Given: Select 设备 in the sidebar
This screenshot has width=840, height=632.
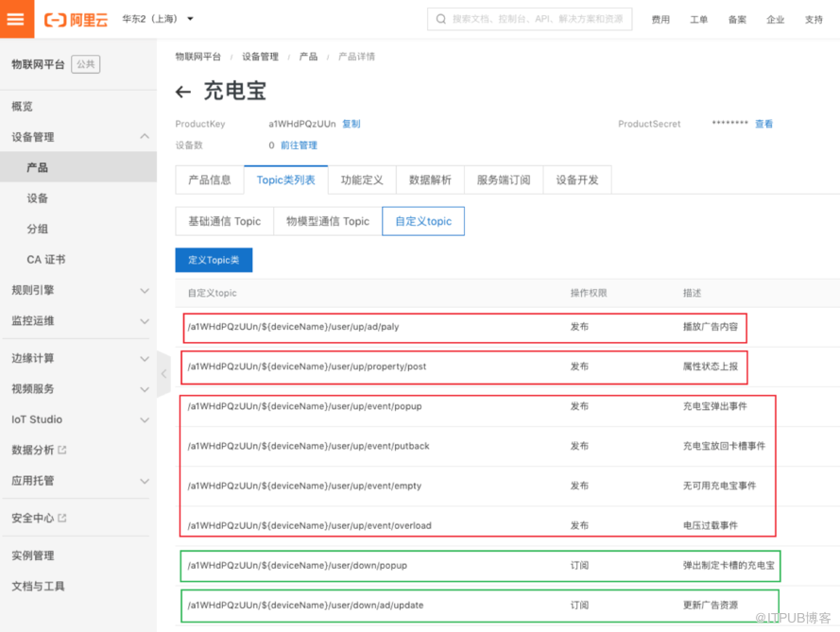Looking at the screenshot, I should [38, 198].
